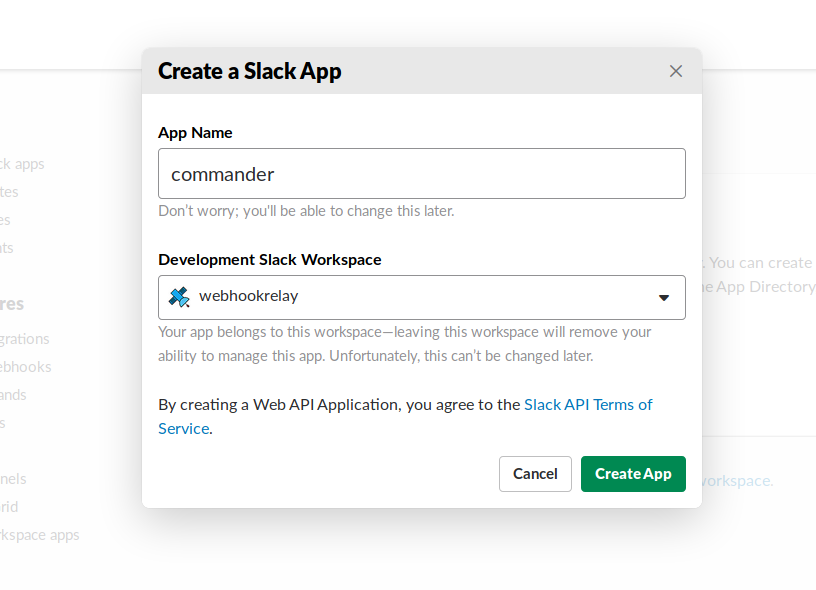Viewport: 816px width, 590px height.
Task: Click the Enterprise Grid sidebar item
Action: [x=10, y=506]
